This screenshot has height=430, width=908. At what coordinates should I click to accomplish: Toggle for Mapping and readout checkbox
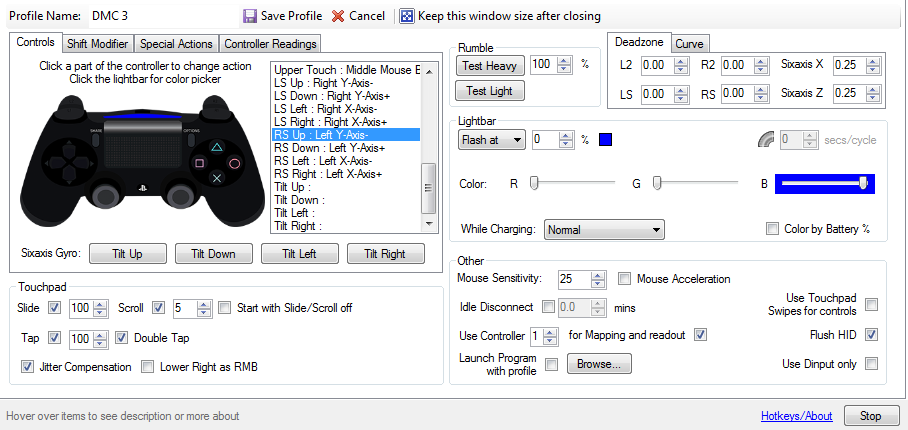(701, 335)
